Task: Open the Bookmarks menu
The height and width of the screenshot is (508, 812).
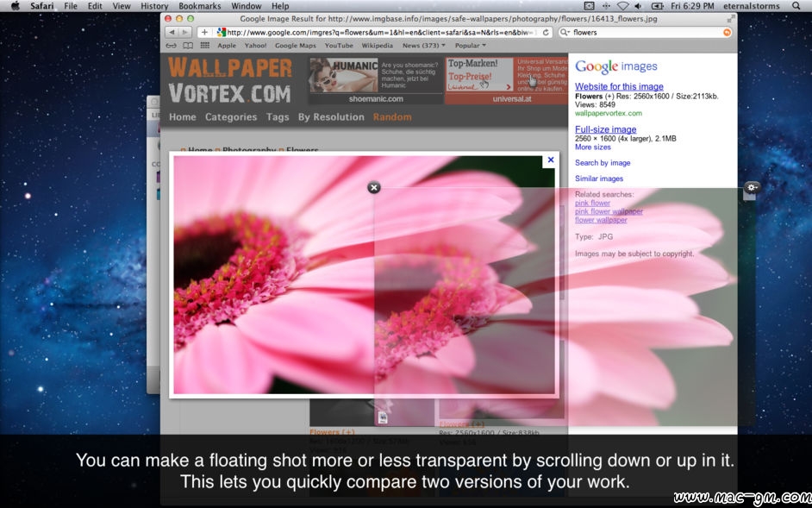Action: tap(199, 6)
